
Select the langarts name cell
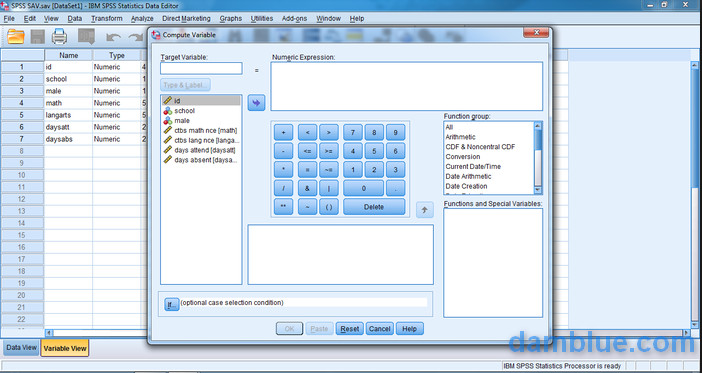[68, 115]
